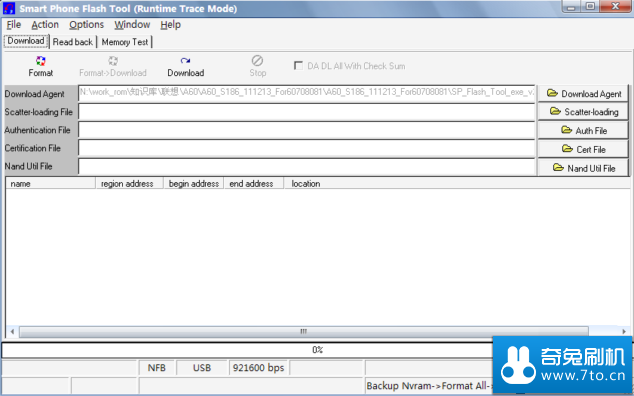The height and width of the screenshot is (396, 634).
Task: Click the name column header
Action: click(x=51, y=184)
